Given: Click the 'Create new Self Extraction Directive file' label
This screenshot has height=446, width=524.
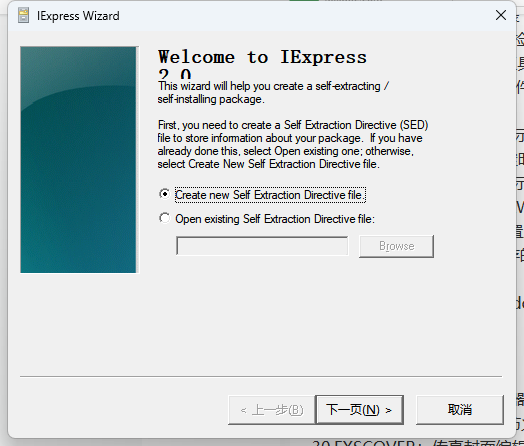Looking at the screenshot, I should point(270,195).
